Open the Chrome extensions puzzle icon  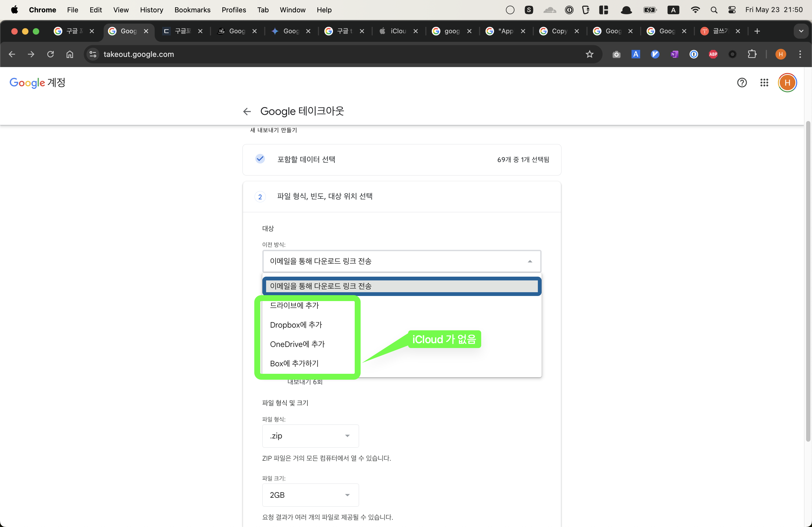click(752, 54)
